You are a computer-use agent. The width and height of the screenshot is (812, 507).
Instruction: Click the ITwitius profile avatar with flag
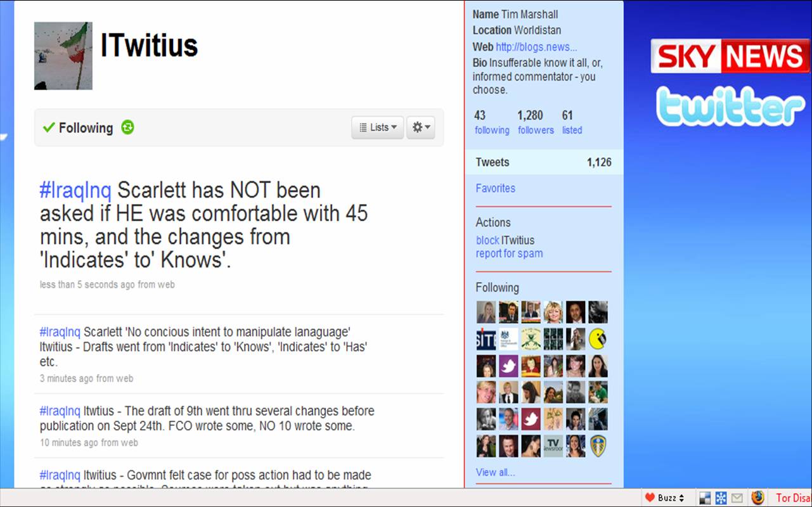(x=63, y=56)
